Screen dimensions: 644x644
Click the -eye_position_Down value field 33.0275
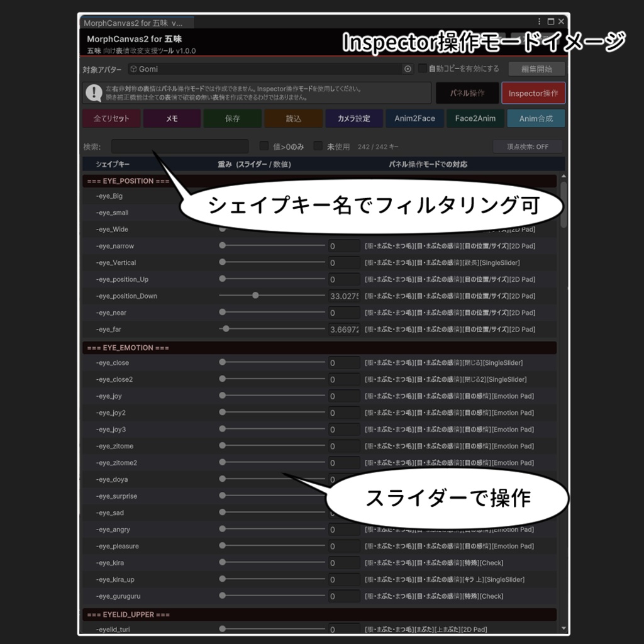tap(344, 296)
